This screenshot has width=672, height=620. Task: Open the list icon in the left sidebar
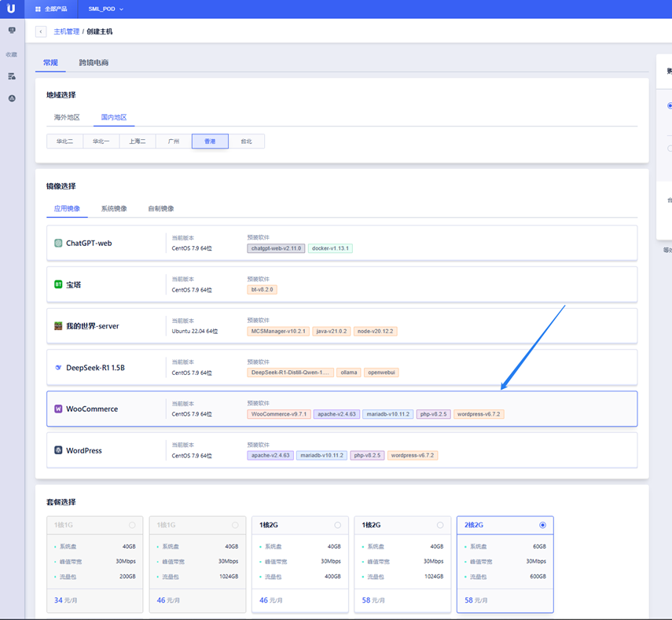tap(12, 76)
